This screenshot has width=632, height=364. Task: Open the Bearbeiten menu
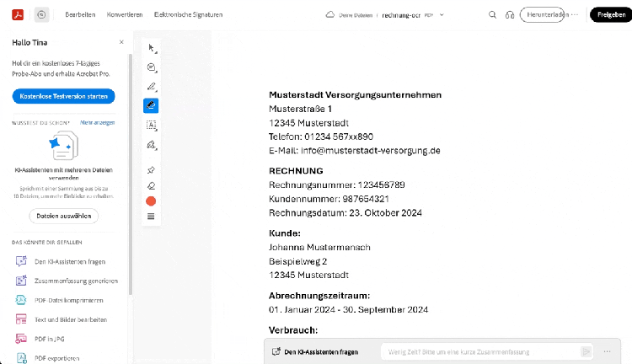(80, 14)
